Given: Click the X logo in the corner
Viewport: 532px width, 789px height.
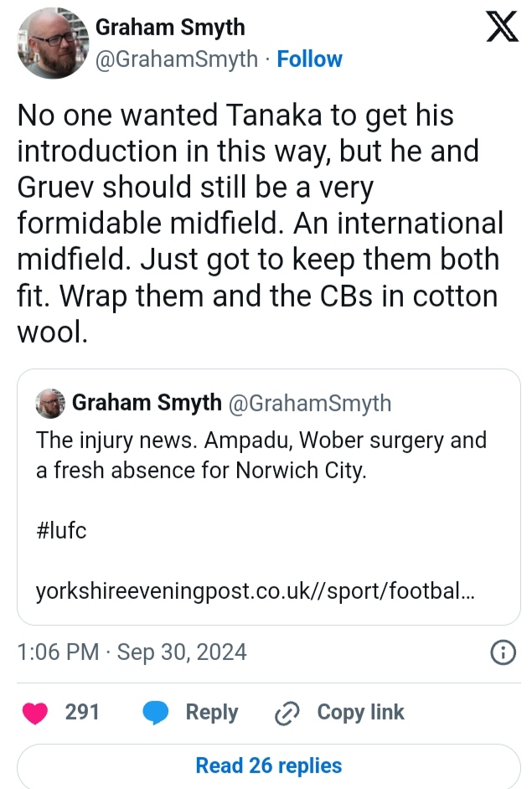Looking at the screenshot, I should click(502, 29).
